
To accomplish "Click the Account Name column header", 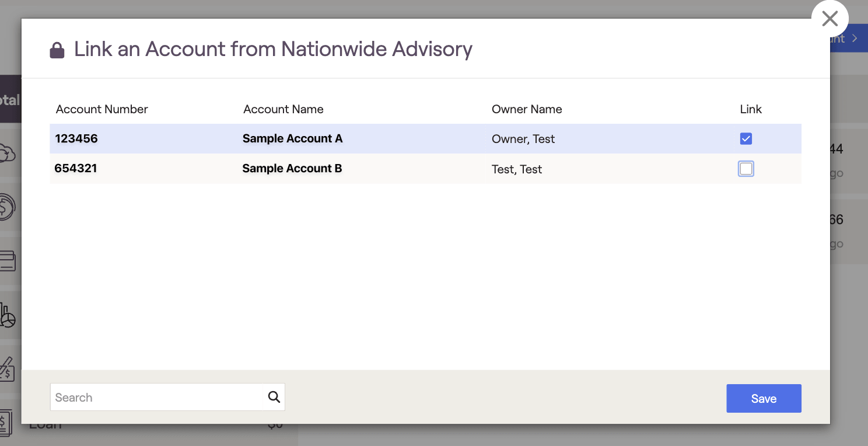I will tap(283, 109).
